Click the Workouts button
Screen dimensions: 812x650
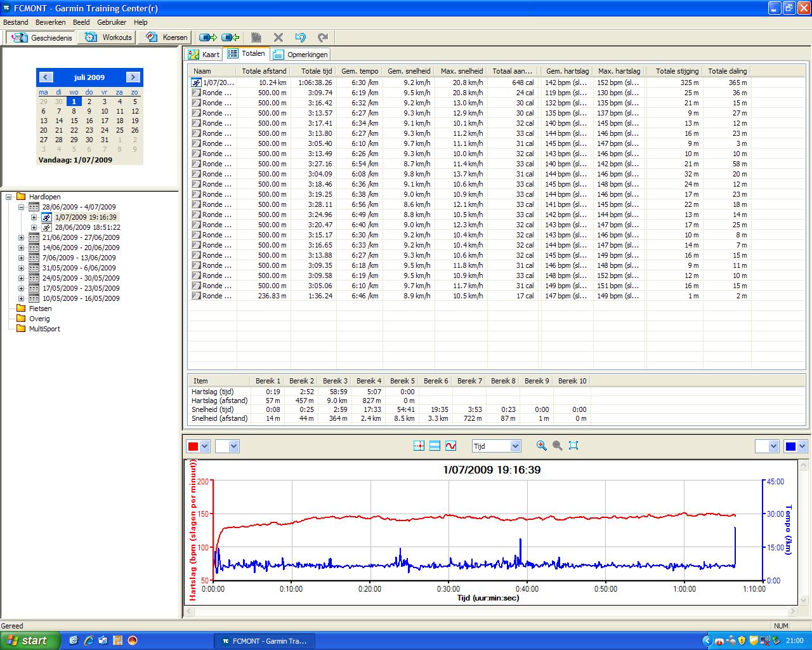[108, 37]
